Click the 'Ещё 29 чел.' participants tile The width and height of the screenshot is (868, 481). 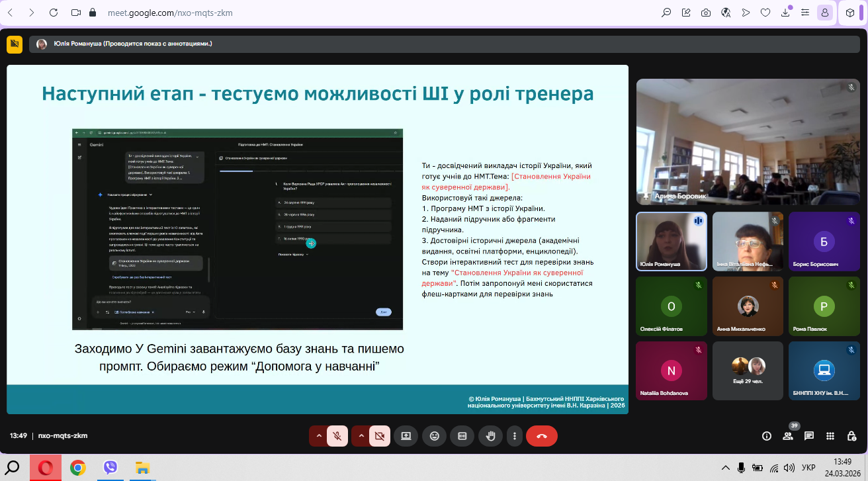(748, 371)
